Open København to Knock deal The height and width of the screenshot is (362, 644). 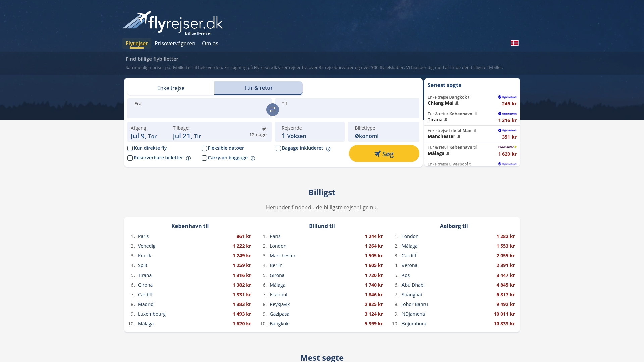190,256
